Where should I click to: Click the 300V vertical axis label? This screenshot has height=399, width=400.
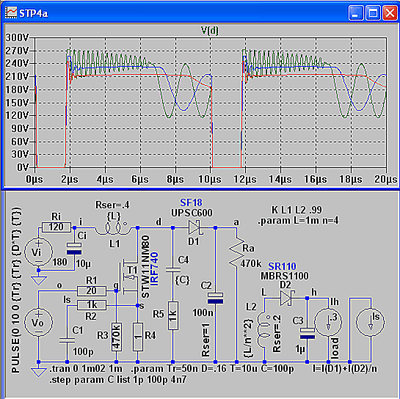pos(17,38)
